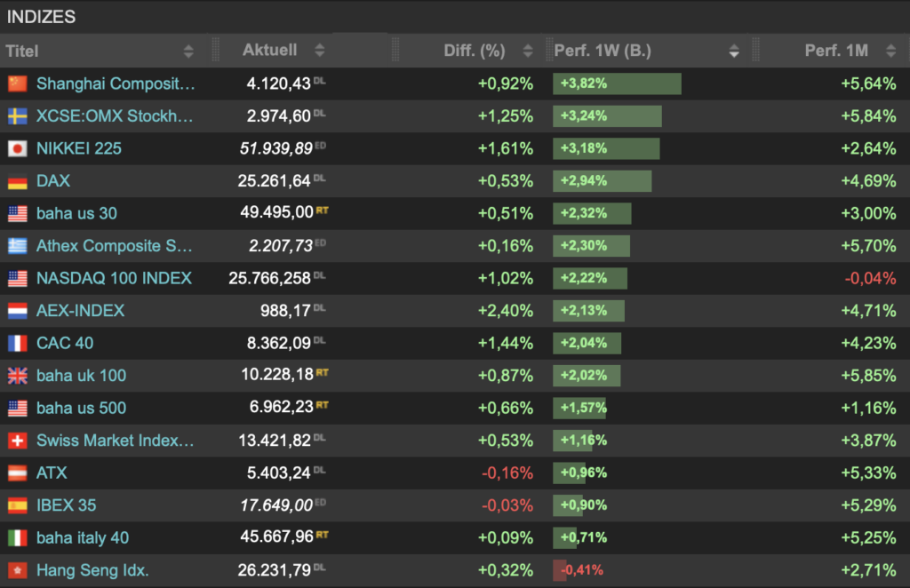Image resolution: width=910 pixels, height=588 pixels.
Task: Select the IBEX 35 index name
Action: point(66,505)
